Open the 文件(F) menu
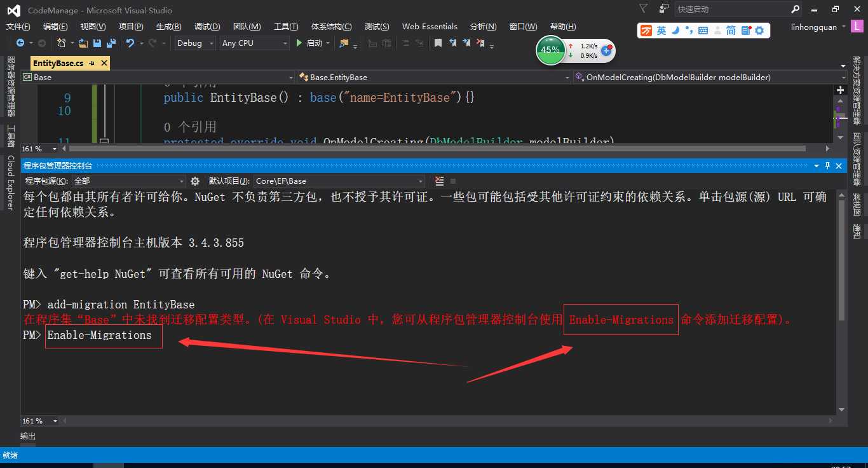 18,27
